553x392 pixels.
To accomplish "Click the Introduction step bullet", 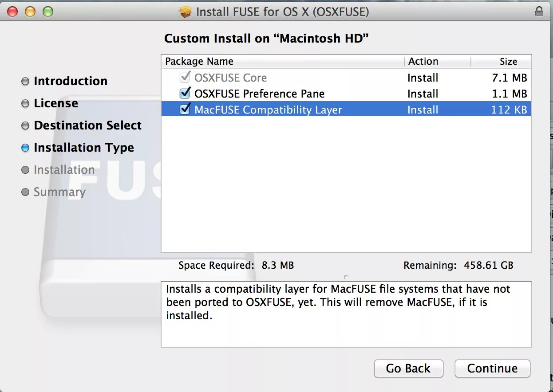I will click(25, 82).
